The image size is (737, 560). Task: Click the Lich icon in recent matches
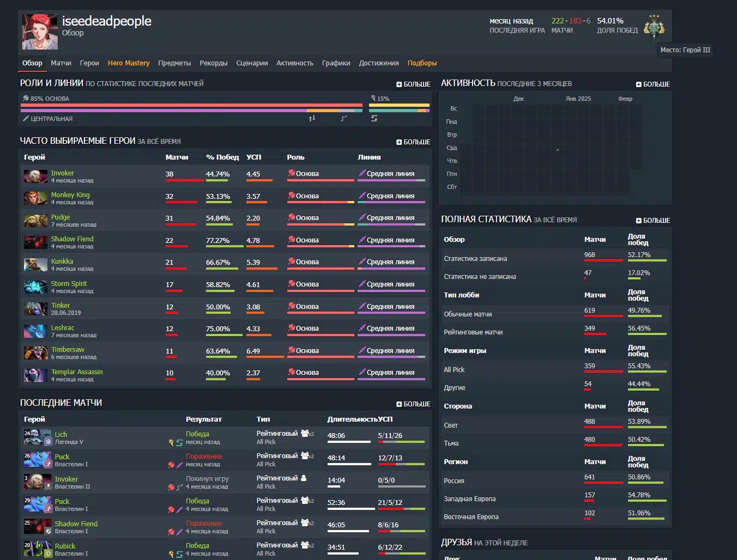click(x=38, y=437)
